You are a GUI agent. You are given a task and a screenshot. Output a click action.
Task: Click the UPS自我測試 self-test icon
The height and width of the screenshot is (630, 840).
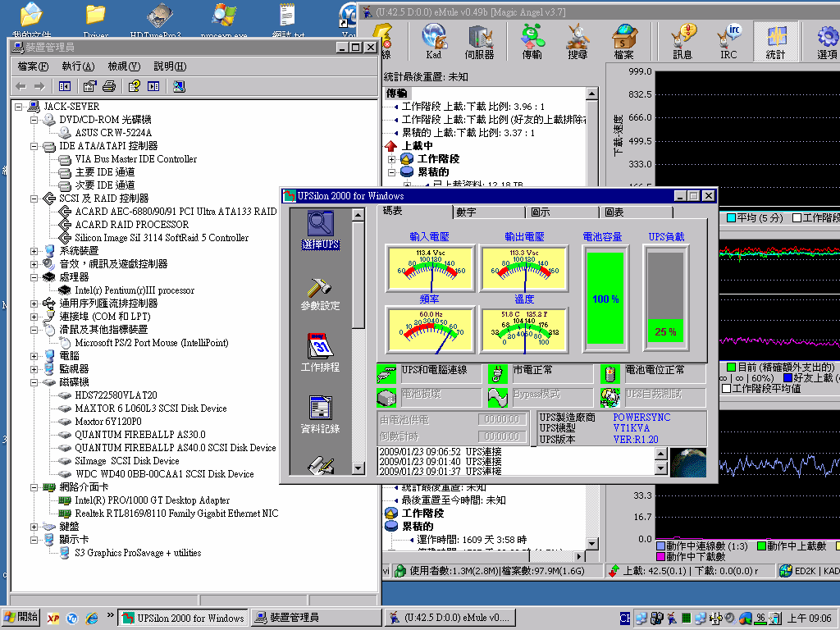pos(609,397)
